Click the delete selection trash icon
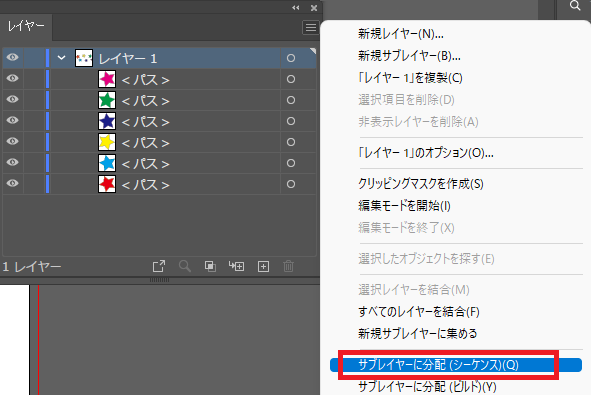 [288, 266]
